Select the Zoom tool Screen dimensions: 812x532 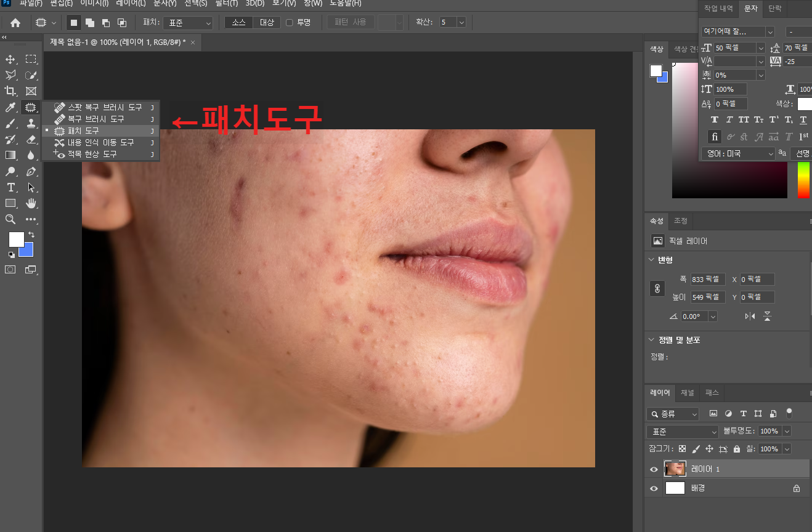(10, 219)
